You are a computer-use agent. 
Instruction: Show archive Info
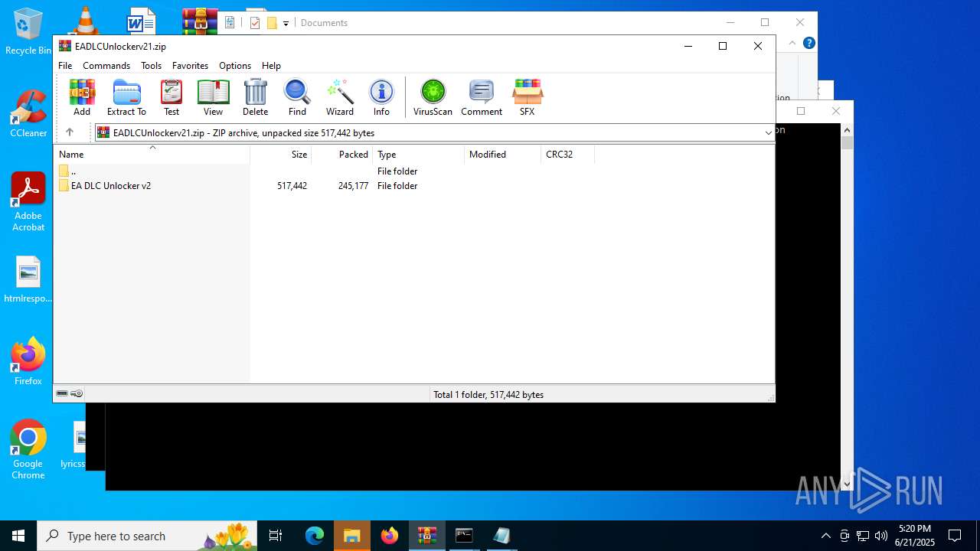[x=381, y=97]
